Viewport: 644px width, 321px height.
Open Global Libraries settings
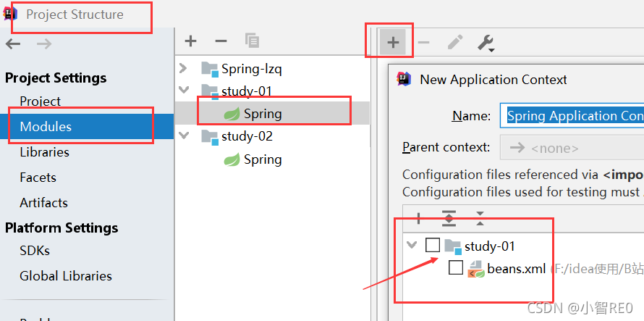[66, 276]
